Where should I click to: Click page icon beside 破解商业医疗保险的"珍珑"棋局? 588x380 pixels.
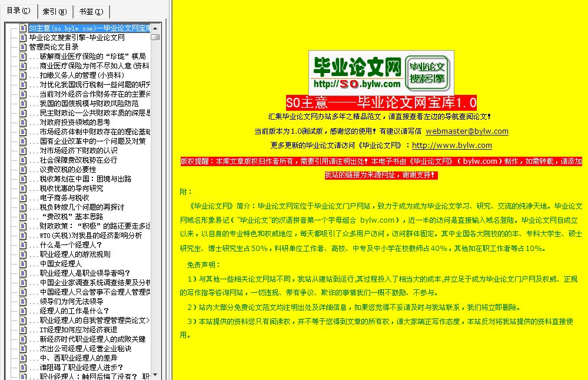[24, 57]
